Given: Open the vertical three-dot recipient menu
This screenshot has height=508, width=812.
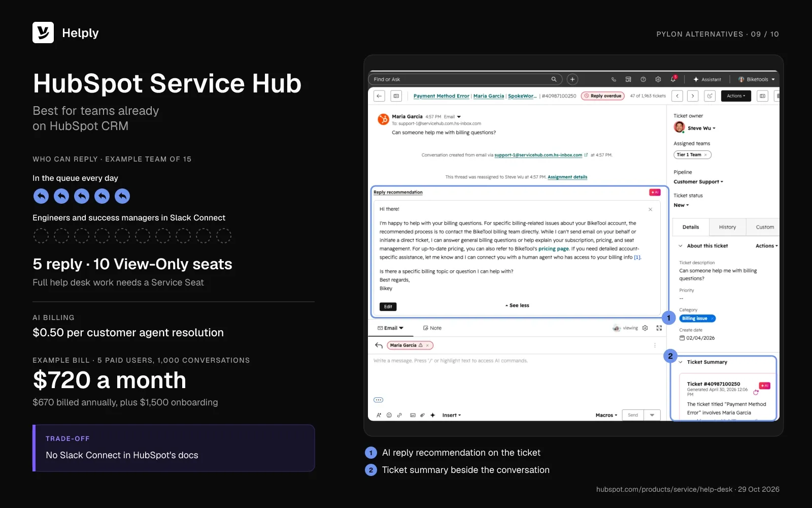Looking at the screenshot, I should click(655, 345).
